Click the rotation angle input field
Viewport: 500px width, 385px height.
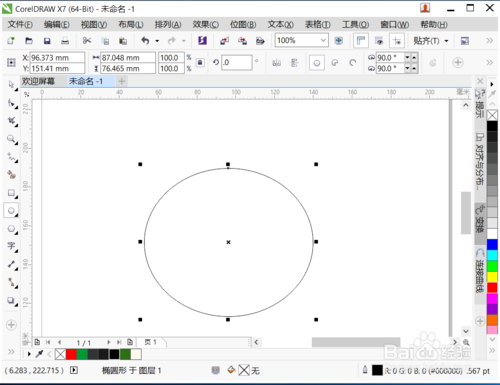(x=237, y=62)
